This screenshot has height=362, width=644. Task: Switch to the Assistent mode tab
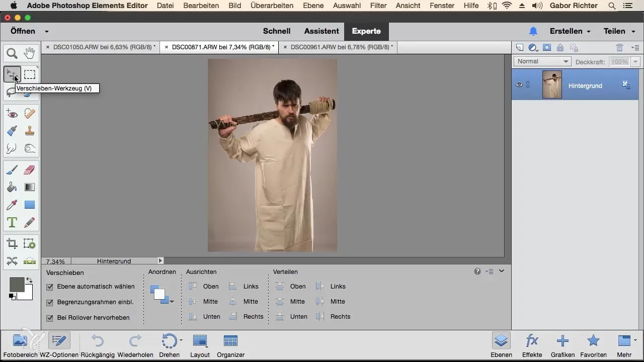pyautogui.click(x=321, y=31)
